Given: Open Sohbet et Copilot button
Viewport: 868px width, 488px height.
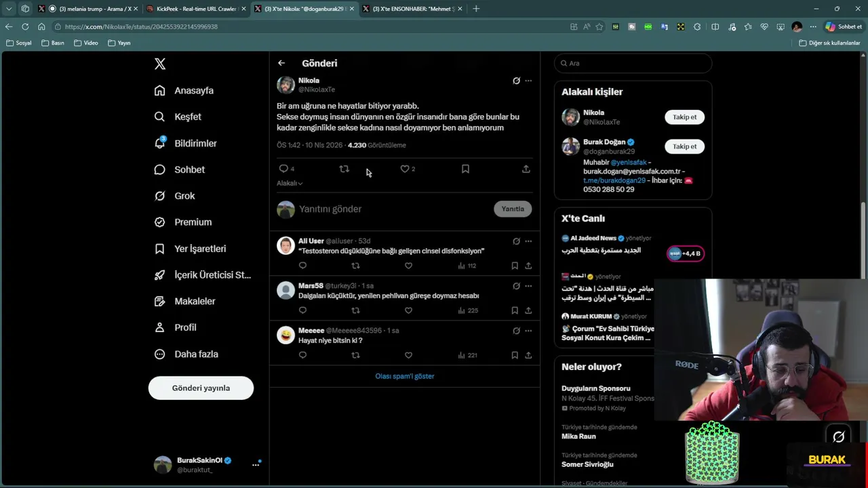Looking at the screenshot, I should point(844,26).
